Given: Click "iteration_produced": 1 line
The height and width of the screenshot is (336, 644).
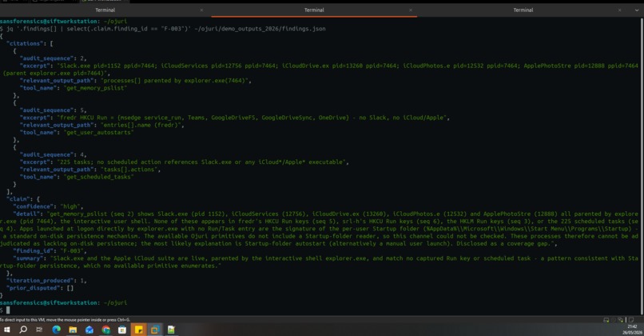Looking at the screenshot, I should [46, 281].
